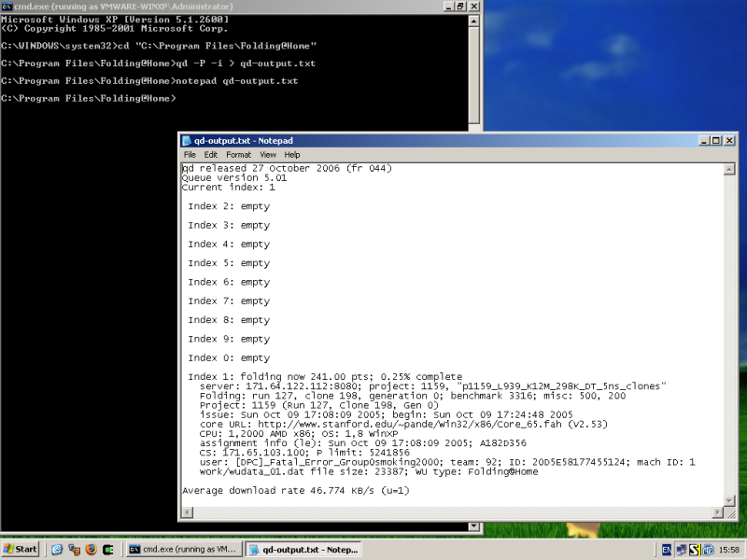Launch Internet Explorer from Quick Launch
This screenshot has width=747, height=560.
57,550
